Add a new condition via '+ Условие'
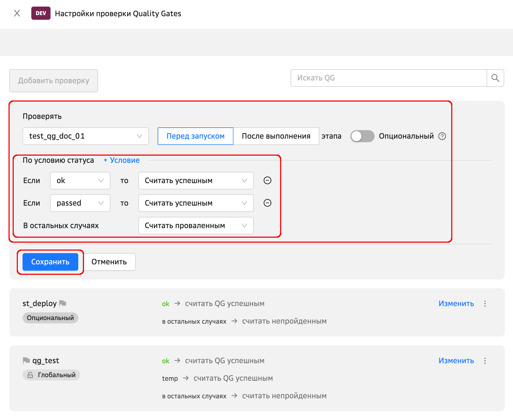The height and width of the screenshot is (420, 513). point(121,160)
